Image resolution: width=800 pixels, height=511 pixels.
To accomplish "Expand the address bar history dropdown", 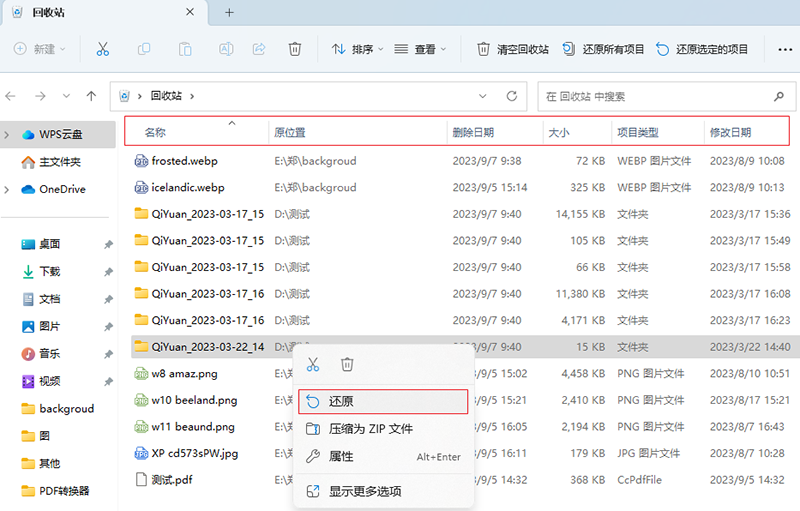I will pos(483,96).
